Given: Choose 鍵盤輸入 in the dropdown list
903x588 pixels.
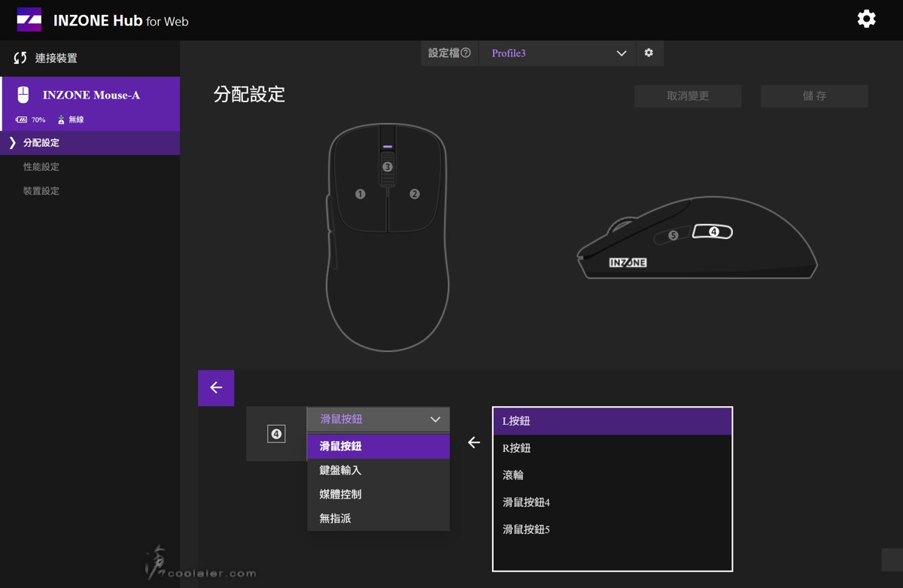Looking at the screenshot, I should (x=378, y=470).
